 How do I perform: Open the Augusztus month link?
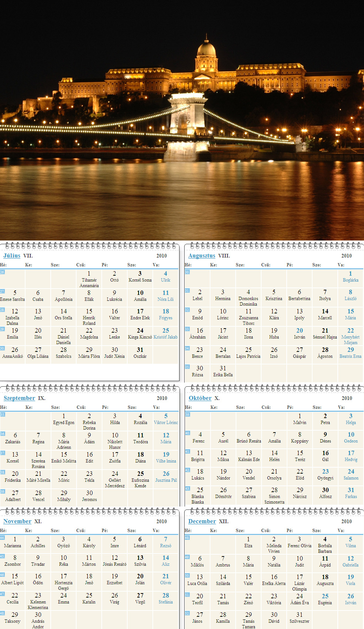(x=202, y=256)
